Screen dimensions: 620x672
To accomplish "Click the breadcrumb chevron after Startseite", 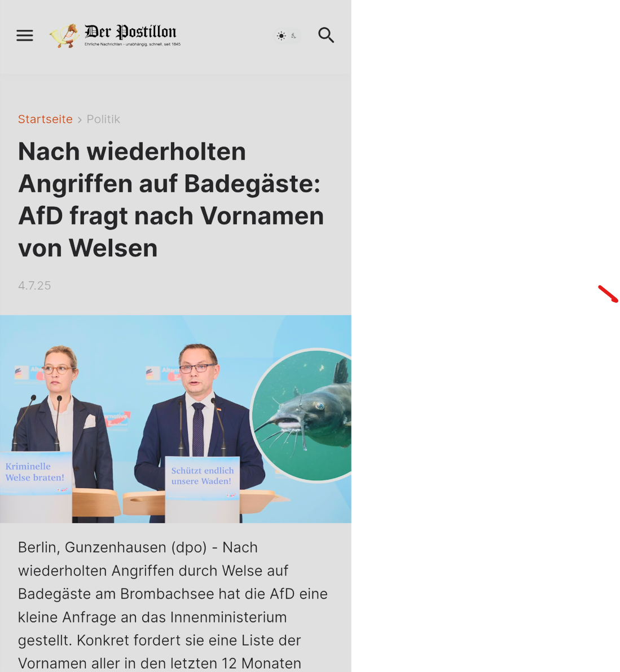I will point(80,120).
